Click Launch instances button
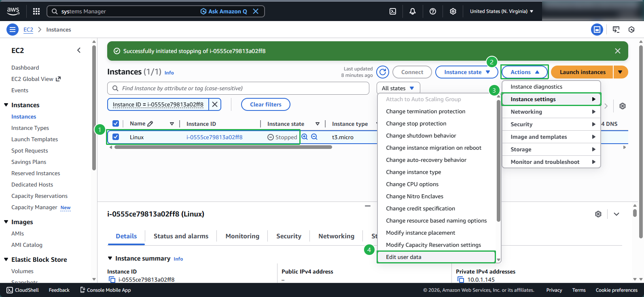 pyautogui.click(x=583, y=72)
